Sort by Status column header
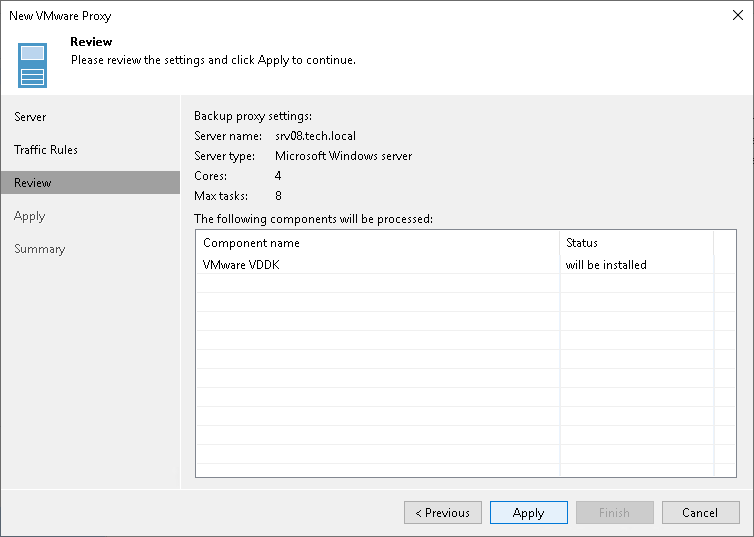 [x=637, y=243]
